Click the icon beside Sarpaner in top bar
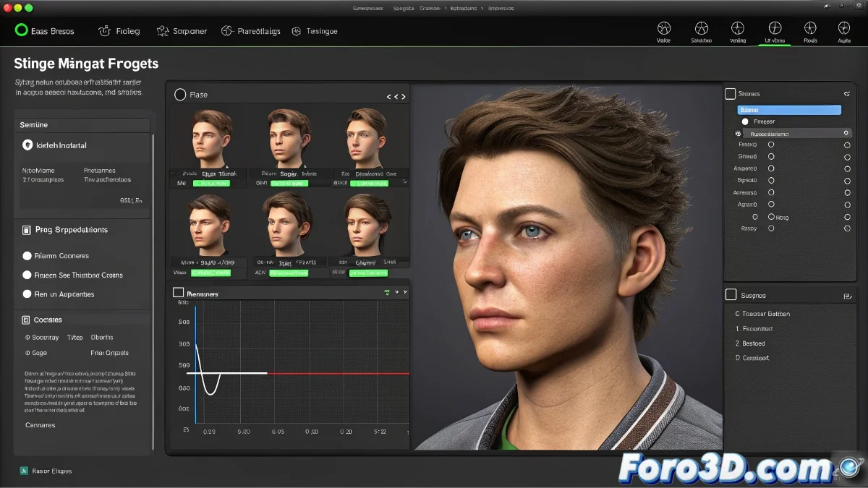Viewport: 868px width, 488px height. coord(161,31)
